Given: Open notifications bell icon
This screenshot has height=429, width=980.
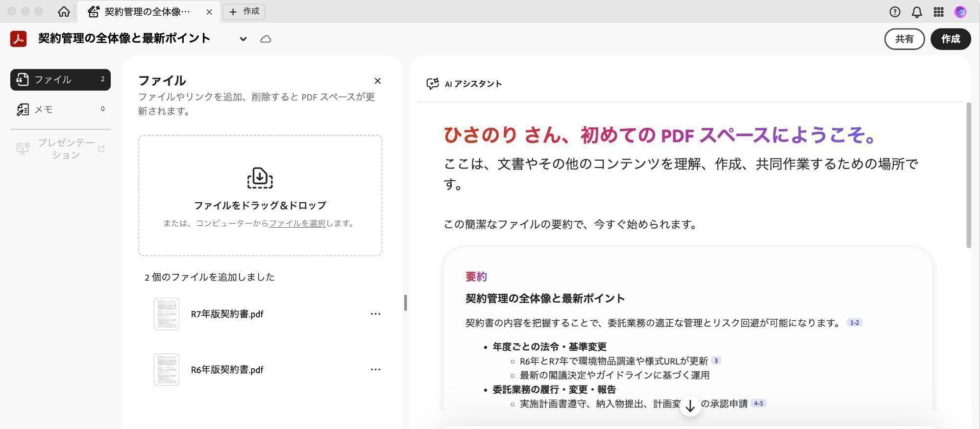Looking at the screenshot, I should [917, 12].
